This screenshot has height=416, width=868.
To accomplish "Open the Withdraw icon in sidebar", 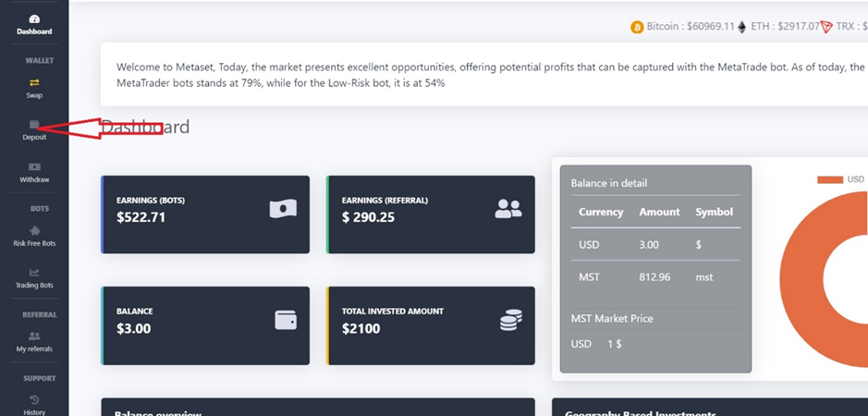I will 34,166.
